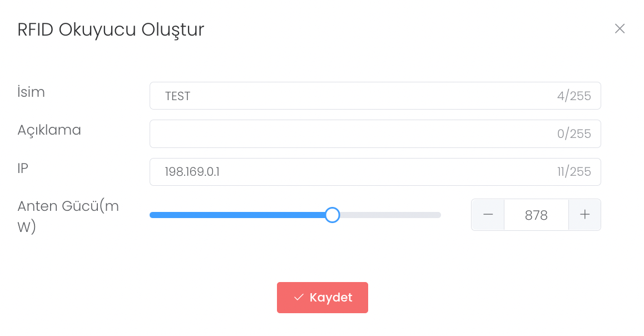Click the 0/255 character counter
This screenshot has width=644, height=336.
pos(574,134)
